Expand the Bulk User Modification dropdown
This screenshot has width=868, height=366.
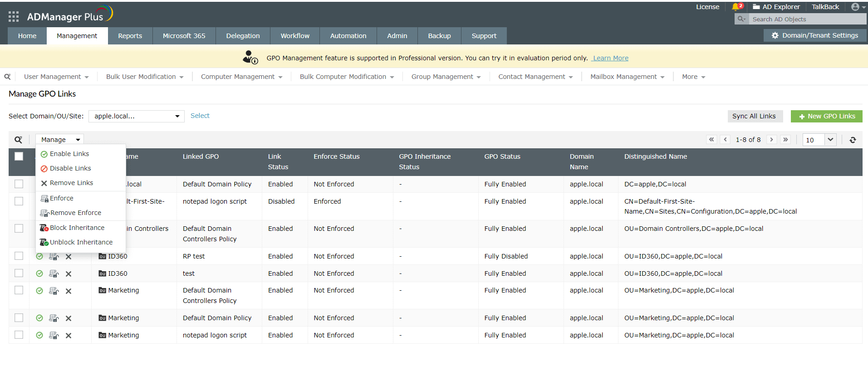click(x=145, y=77)
